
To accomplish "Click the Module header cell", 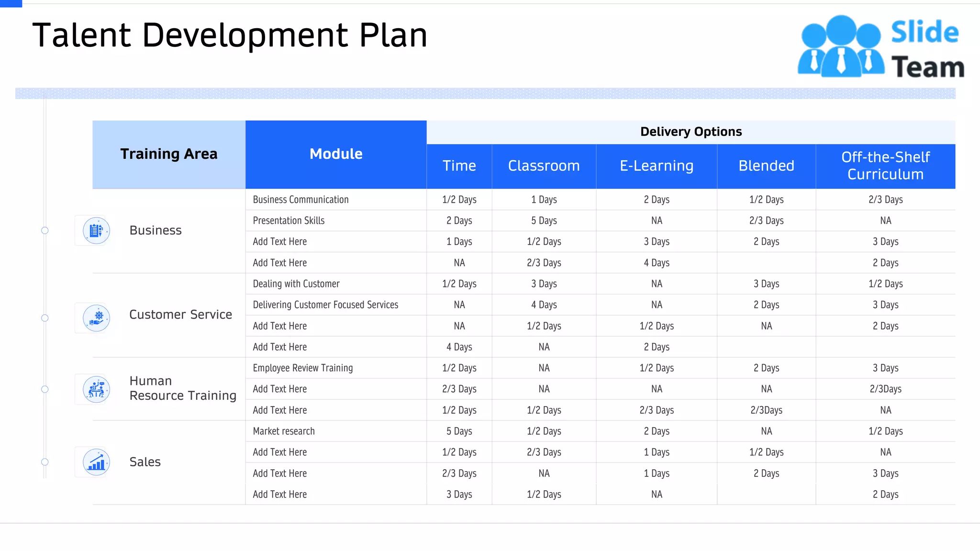I will click(336, 154).
